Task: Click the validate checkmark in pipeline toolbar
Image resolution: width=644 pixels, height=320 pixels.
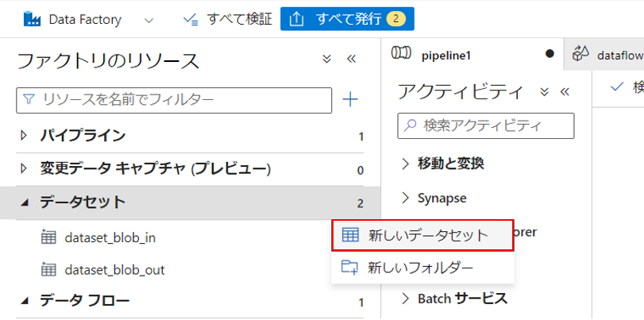Action: pos(617,87)
